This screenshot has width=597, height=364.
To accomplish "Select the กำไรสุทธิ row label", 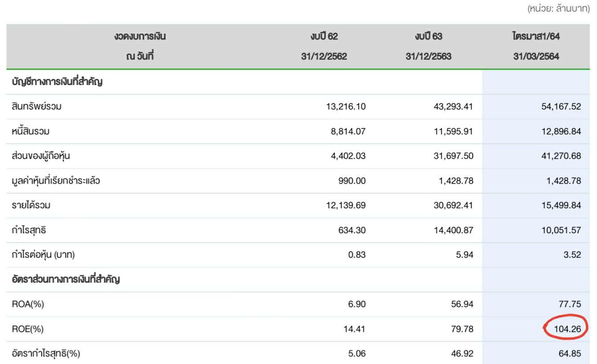I will [29, 231].
